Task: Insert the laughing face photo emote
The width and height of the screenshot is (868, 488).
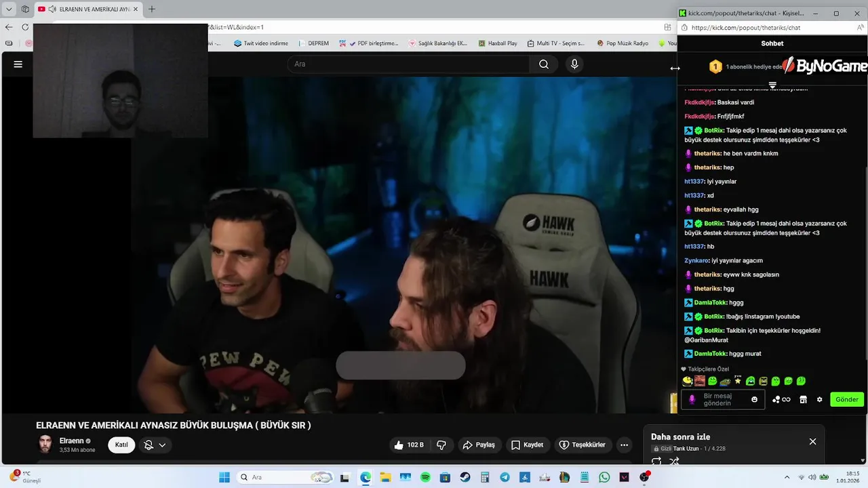Action: click(699, 381)
